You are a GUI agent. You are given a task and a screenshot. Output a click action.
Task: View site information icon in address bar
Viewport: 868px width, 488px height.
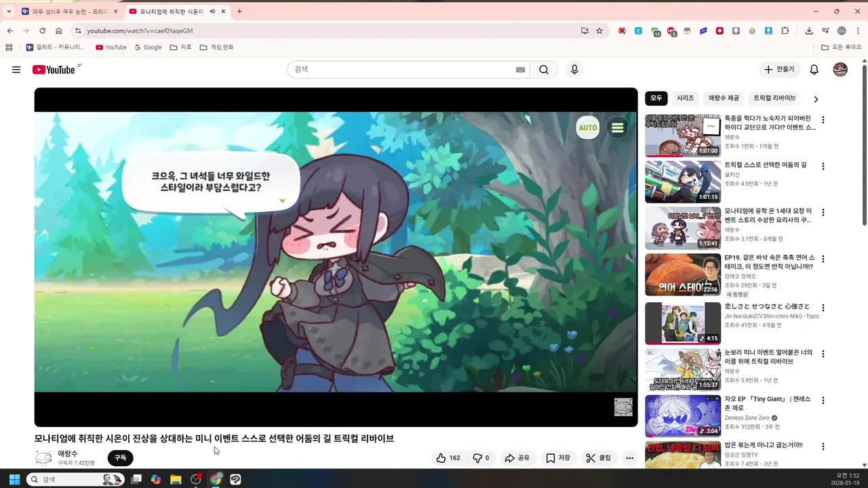pos(78,30)
